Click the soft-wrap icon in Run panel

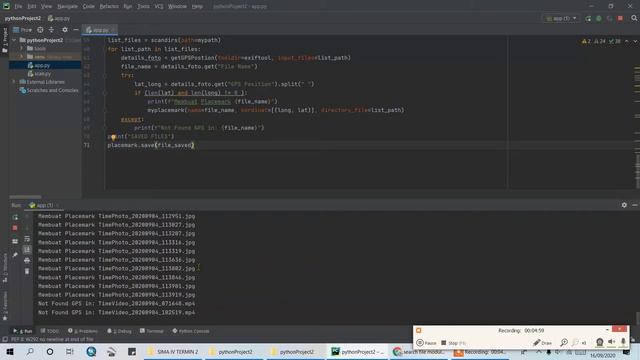[27, 239]
